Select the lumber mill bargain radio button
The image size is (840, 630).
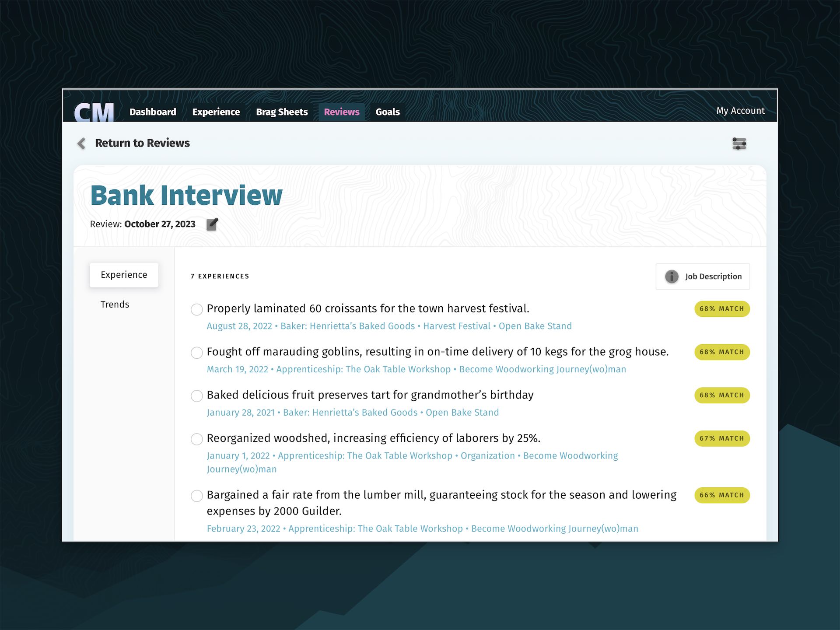coord(197,496)
